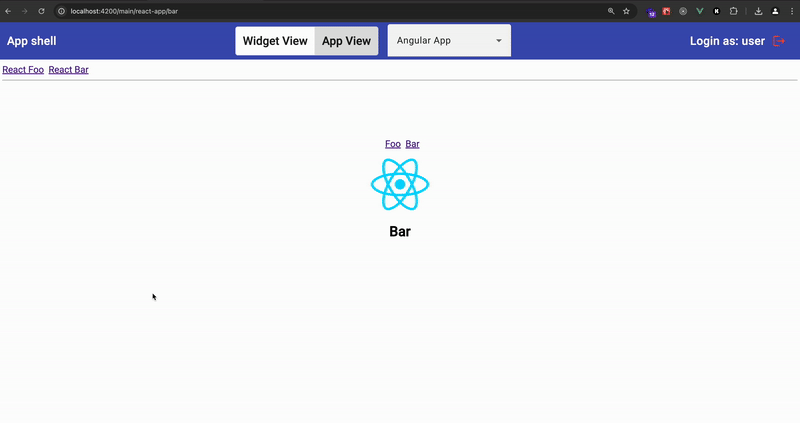
Task: Switch to Widget View
Action: [x=275, y=41]
